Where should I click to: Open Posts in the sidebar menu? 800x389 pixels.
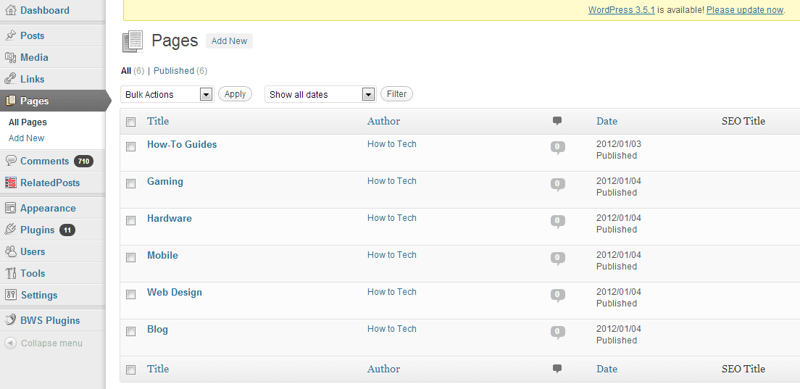pyautogui.click(x=32, y=36)
